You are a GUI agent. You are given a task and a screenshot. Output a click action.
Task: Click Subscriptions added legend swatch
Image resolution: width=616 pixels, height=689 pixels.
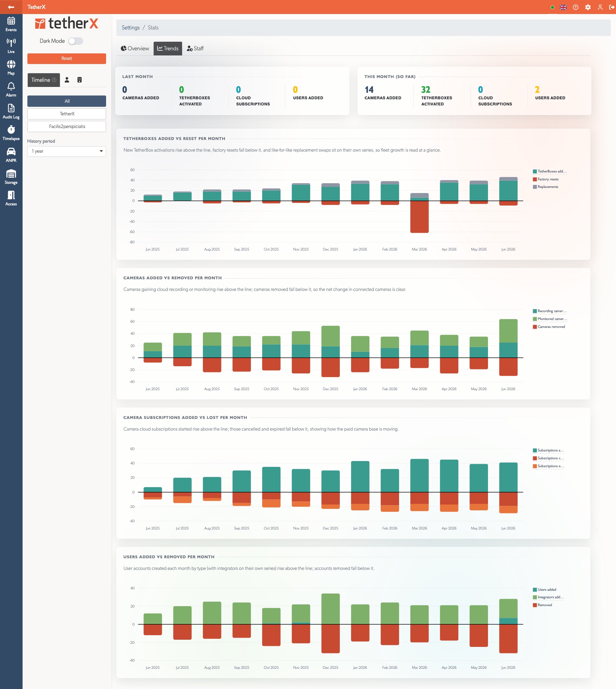tap(535, 450)
